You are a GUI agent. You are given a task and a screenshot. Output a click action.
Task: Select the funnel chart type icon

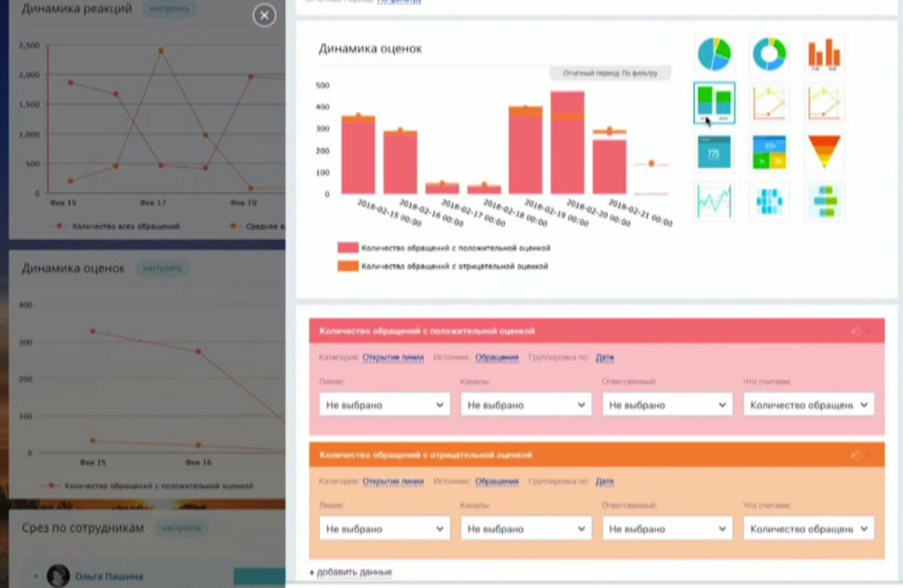click(824, 151)
